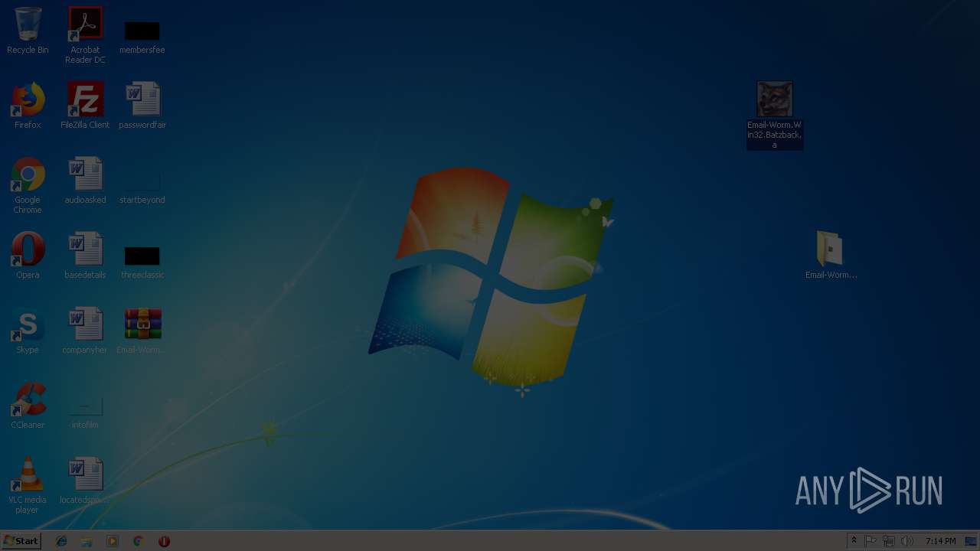Launch Acrobat Reader DC shortcut
The width and height of the screenshot is (980, 551).
85,35
